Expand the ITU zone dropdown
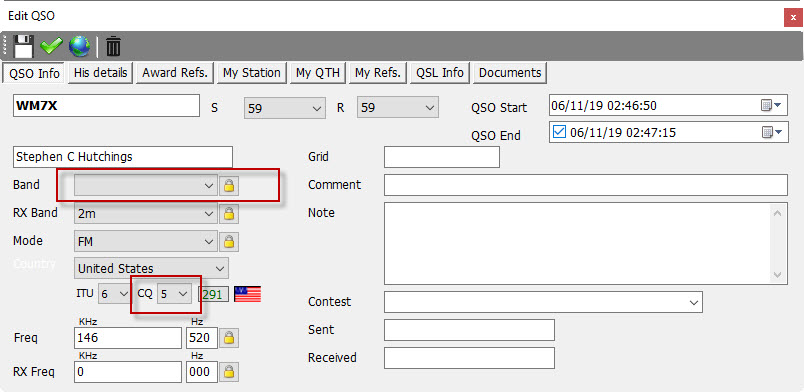The height and width of the screenshot is (392, 804). 114,294
